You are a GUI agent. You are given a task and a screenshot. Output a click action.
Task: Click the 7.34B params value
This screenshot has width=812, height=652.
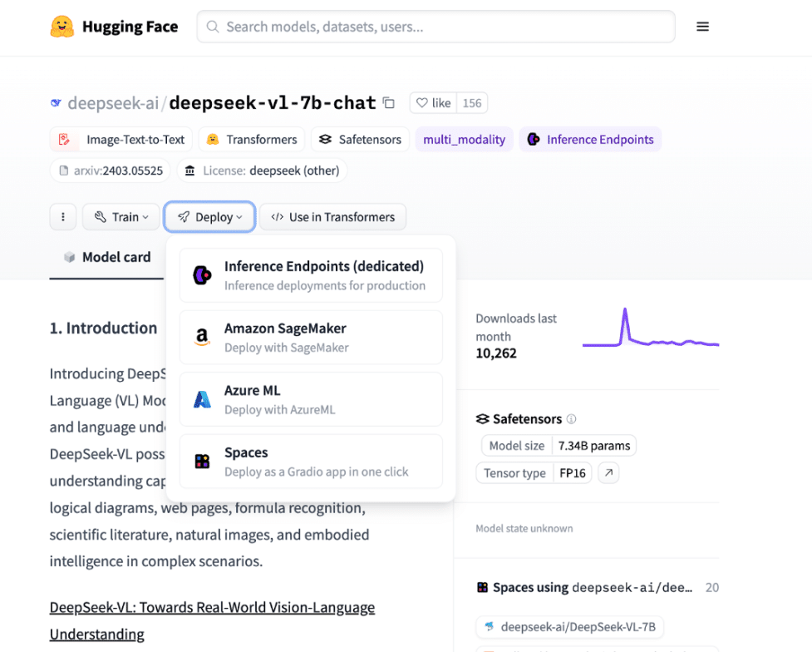(x=594, y=446)
